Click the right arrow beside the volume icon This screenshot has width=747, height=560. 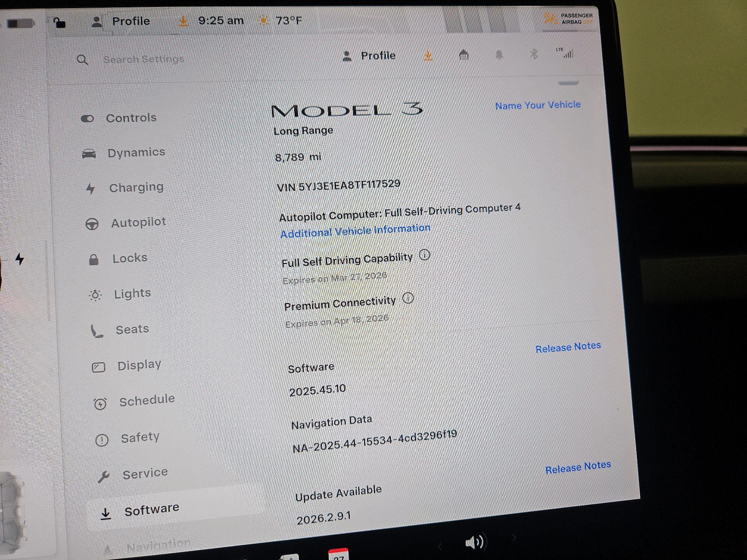coord(514,538)
